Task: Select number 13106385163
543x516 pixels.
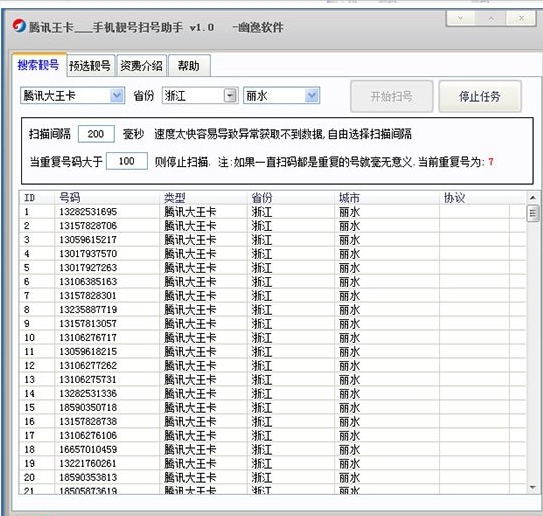Action: click(88, 282)
